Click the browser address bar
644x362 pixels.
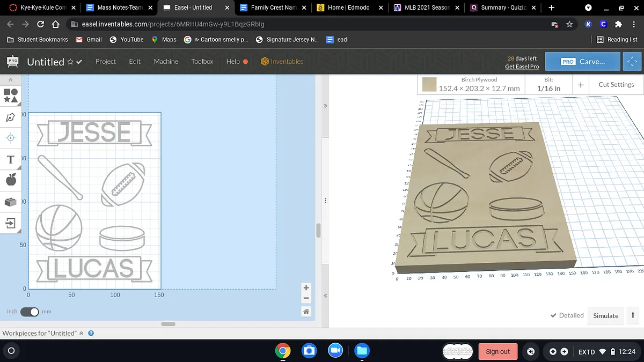306,24
